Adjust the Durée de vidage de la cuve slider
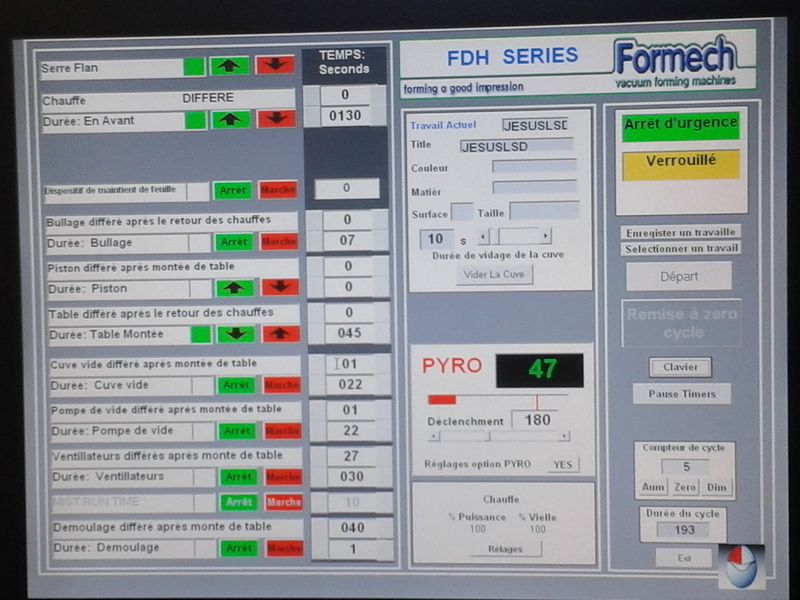Image resolution: width=800 pixels, height=600 pixels. [514, 236]
